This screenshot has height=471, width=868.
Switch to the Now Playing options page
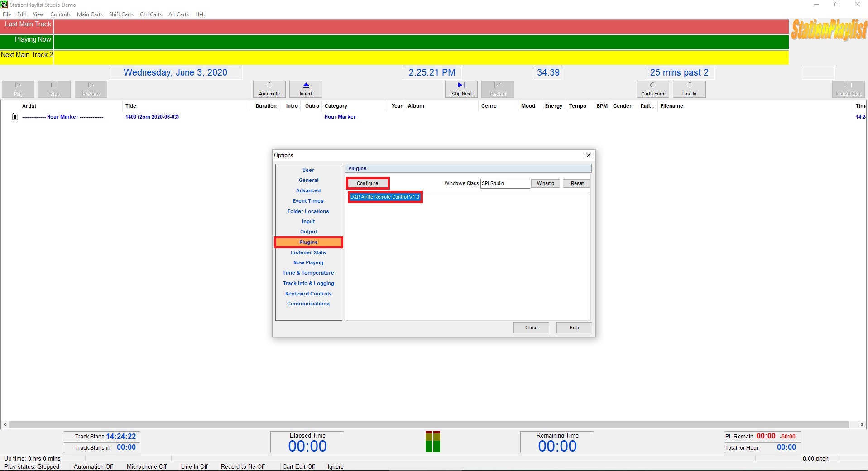[x=308, y=262]
